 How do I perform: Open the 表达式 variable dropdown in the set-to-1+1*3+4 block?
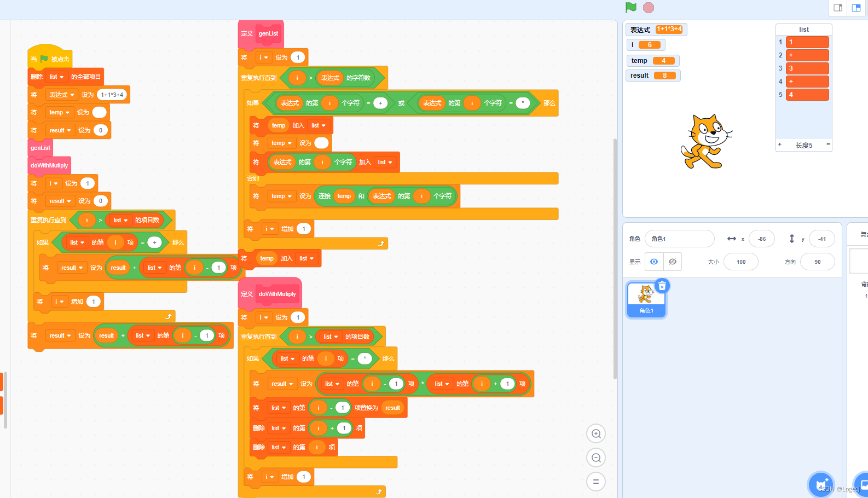coord(62,95)
